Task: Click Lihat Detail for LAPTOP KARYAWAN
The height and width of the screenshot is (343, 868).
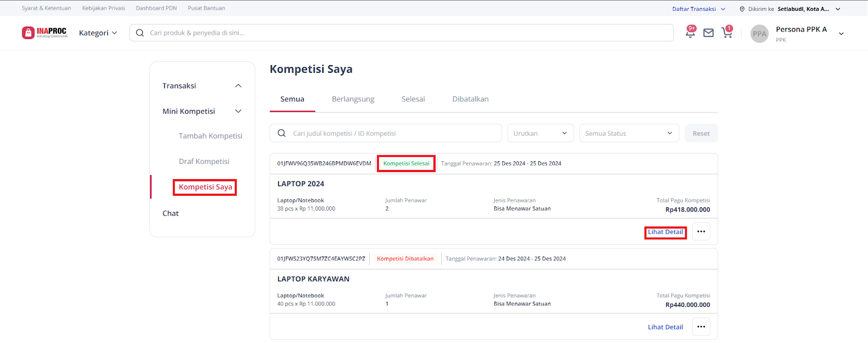Action: 666,327
